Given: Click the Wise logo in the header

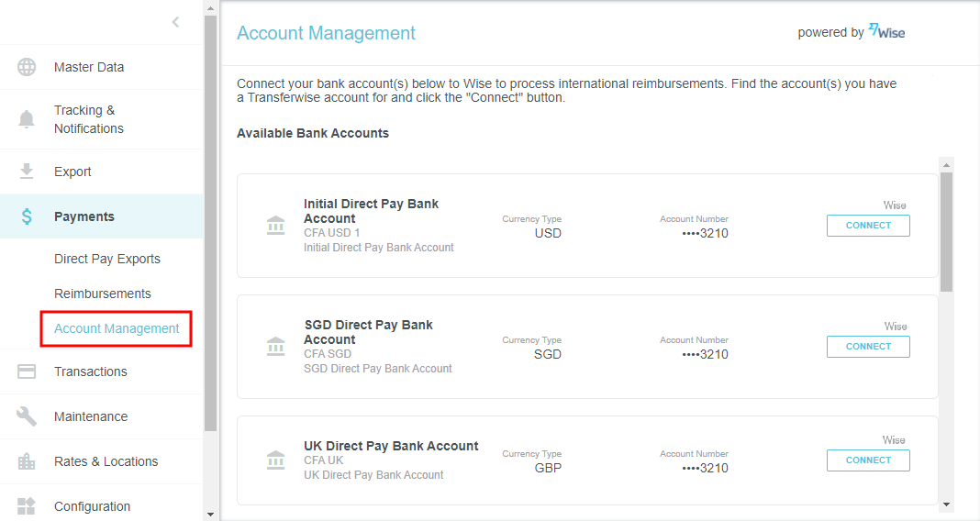Looking at the screenshot, I should (x=886, y=32).
